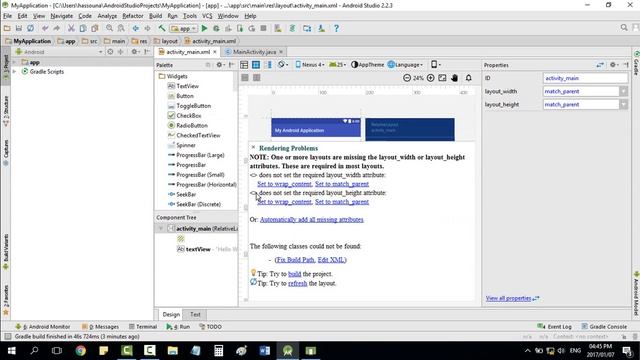Image resolution: width=640 pixels, height=360 pixels.
Task: Click the Save All disk icon
Action: coord(19,28)
